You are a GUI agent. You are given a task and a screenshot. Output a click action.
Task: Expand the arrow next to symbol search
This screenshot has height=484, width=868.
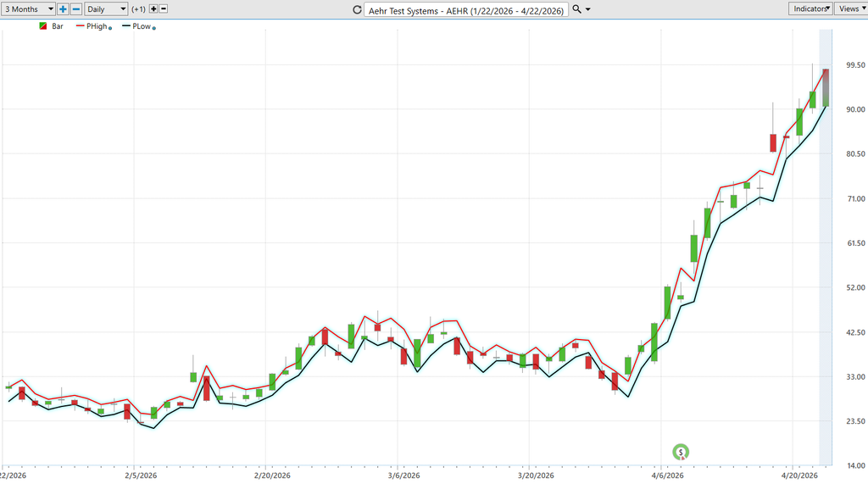point(588,9)
